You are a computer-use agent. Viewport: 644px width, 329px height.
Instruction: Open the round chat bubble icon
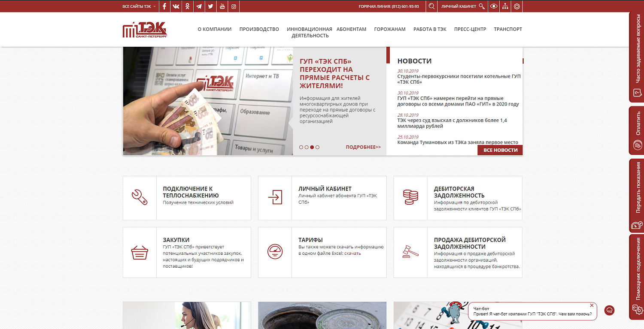coord(609,310)
